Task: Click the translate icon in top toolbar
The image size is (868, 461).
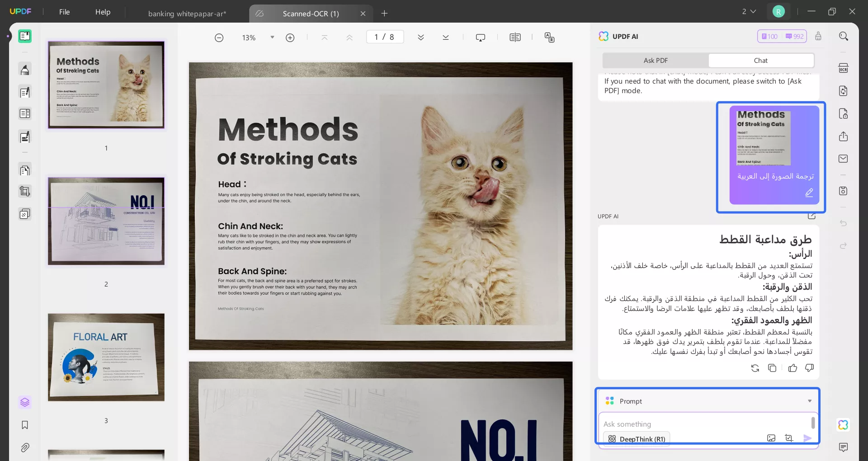Action: click(x=549, y=38)
